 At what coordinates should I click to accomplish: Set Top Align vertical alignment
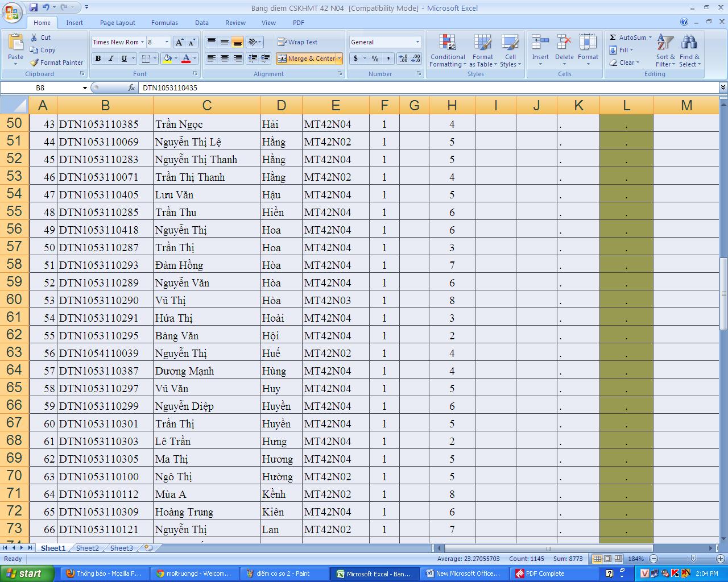211,42
